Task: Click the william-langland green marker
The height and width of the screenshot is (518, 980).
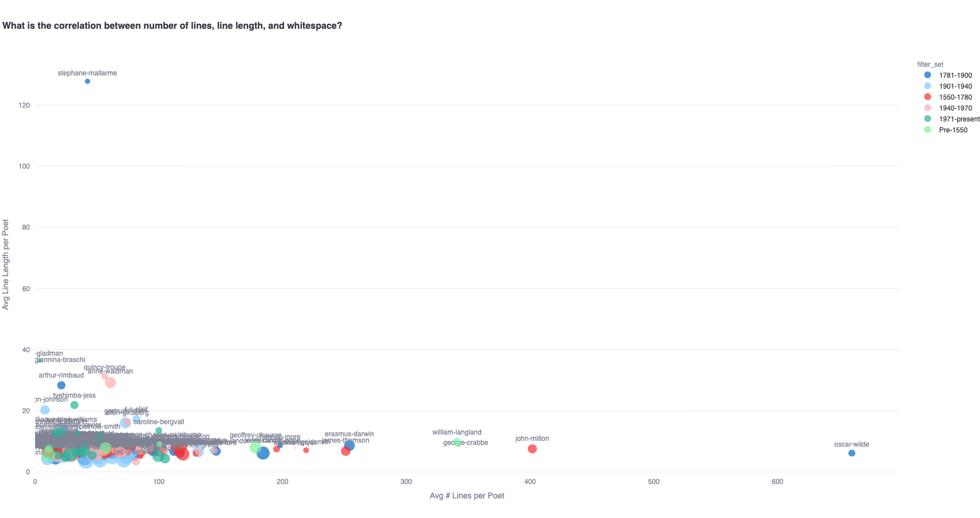Action: click(x=457, y=443)
